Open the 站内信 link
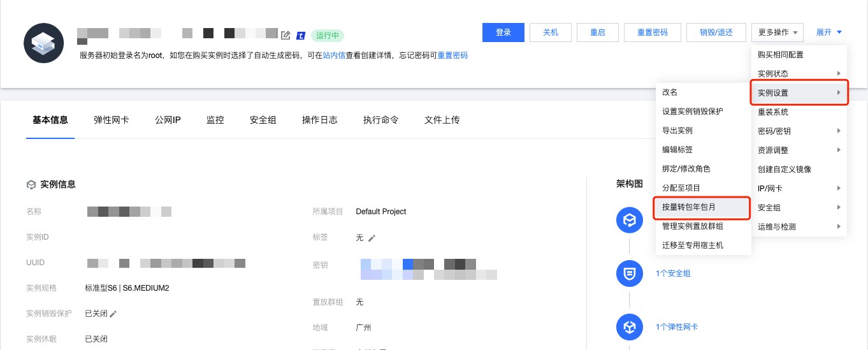Viewport: 868px width, 350px height. click(x=334, y=55)
